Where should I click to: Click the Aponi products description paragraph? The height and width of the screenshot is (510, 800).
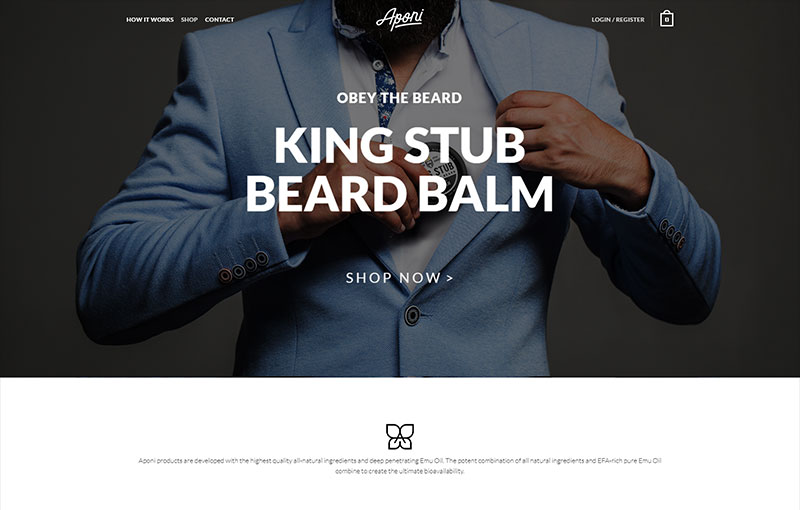coord(399,466)
